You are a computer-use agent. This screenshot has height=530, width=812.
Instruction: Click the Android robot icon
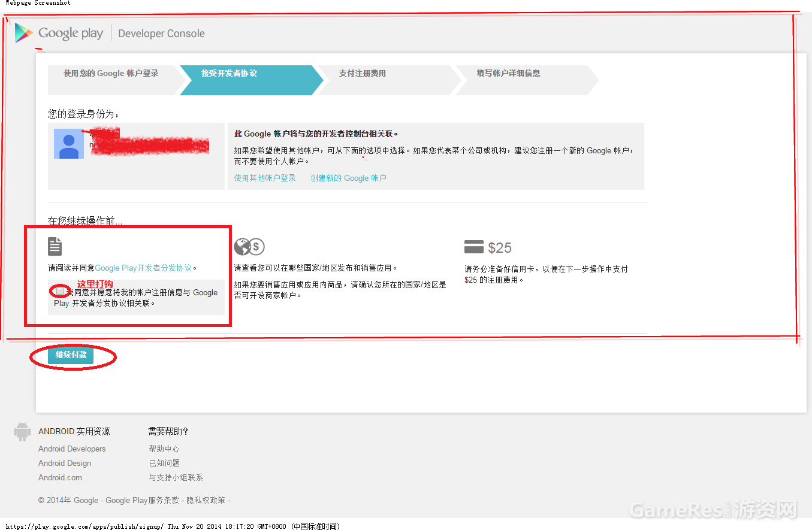tap(22, 432)
